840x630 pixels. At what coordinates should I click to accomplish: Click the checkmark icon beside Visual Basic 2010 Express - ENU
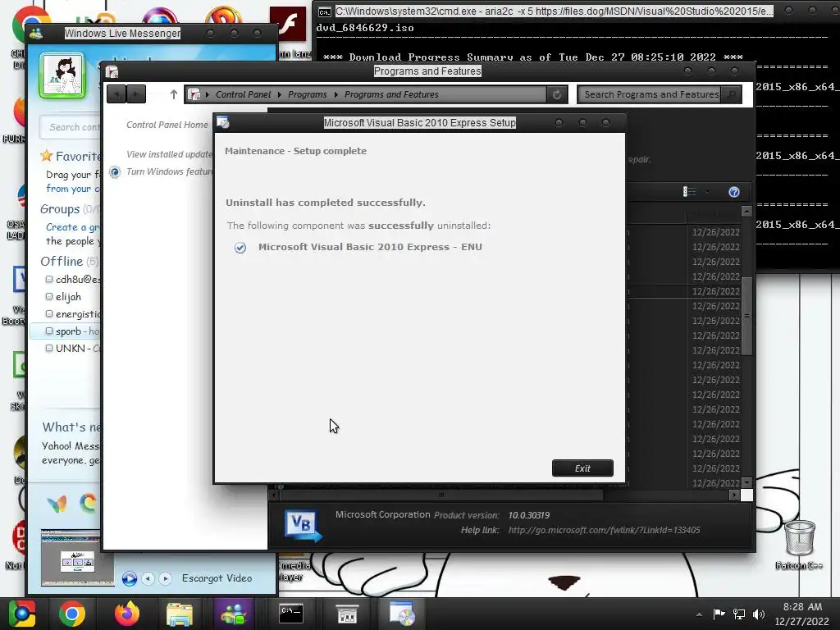pyautogui.click(x=240, y=248)
